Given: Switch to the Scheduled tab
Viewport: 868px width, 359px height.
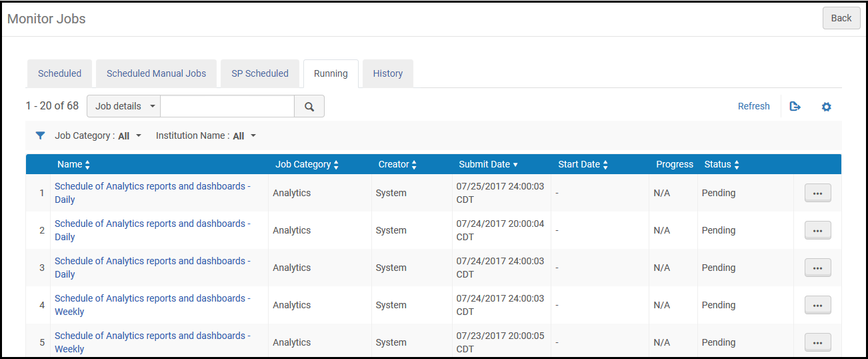Looking at the screenshot, I should [59, 73].
